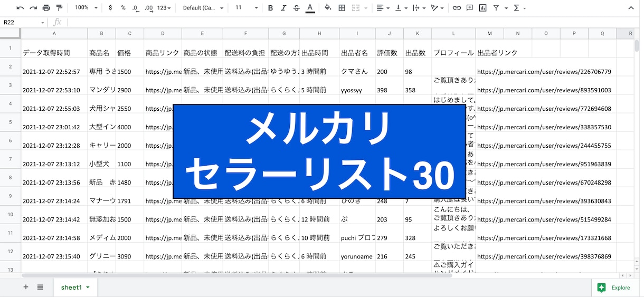Select row 2 header
Image resolution: width=644 pixels, height=297 pixels.
tap(10, 67)
